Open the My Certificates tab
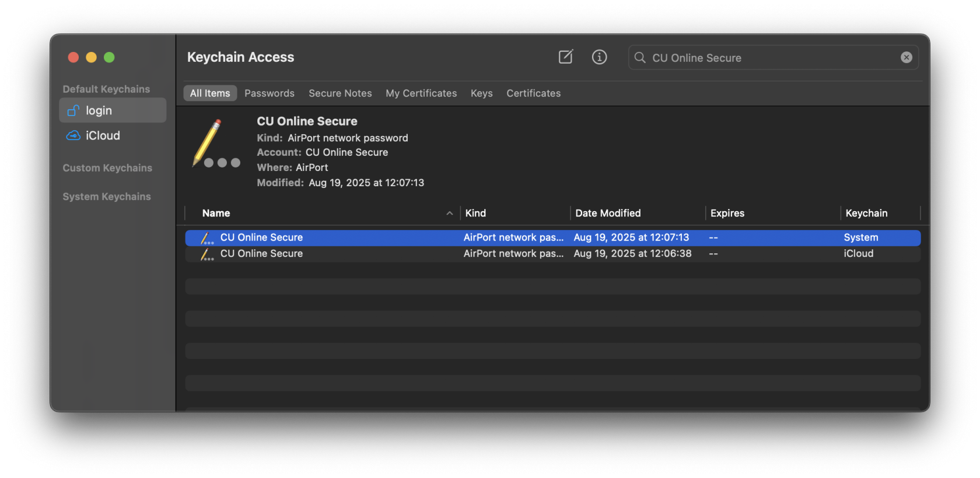This screenshot has height=478, width=980. pyautogui.click(x=421, y=93)
